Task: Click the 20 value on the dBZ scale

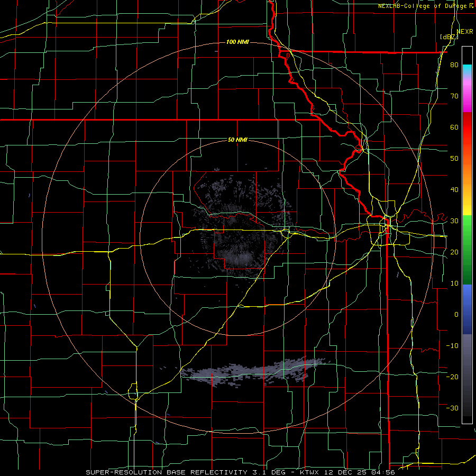Action: [454, 252]
